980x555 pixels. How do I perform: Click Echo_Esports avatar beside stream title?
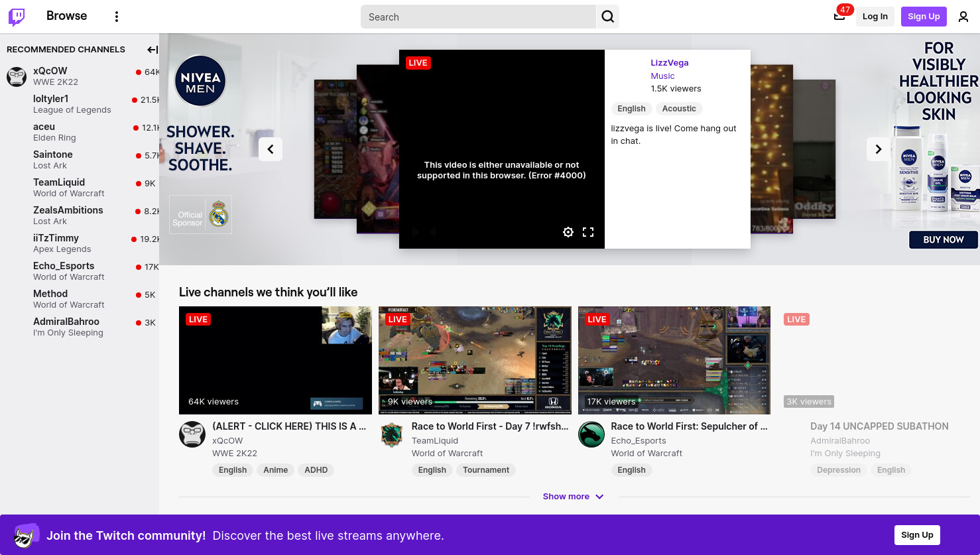pyautogui.click(x=591, y=434)
